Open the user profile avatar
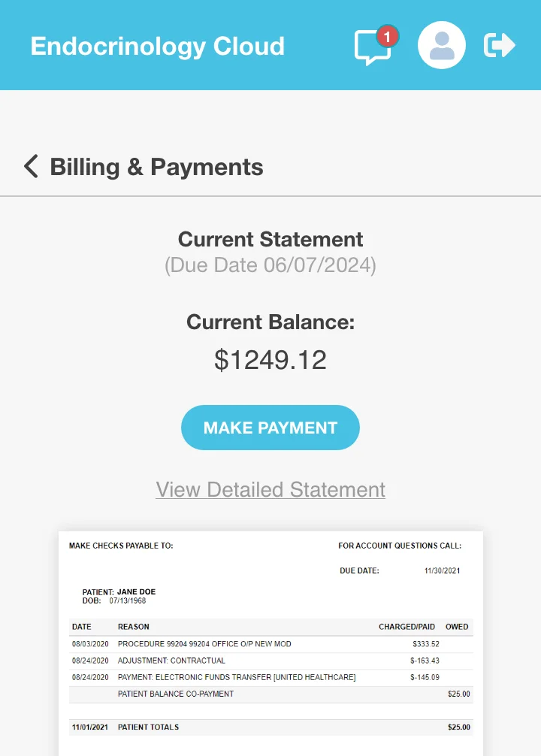 [x=442, y=46]
